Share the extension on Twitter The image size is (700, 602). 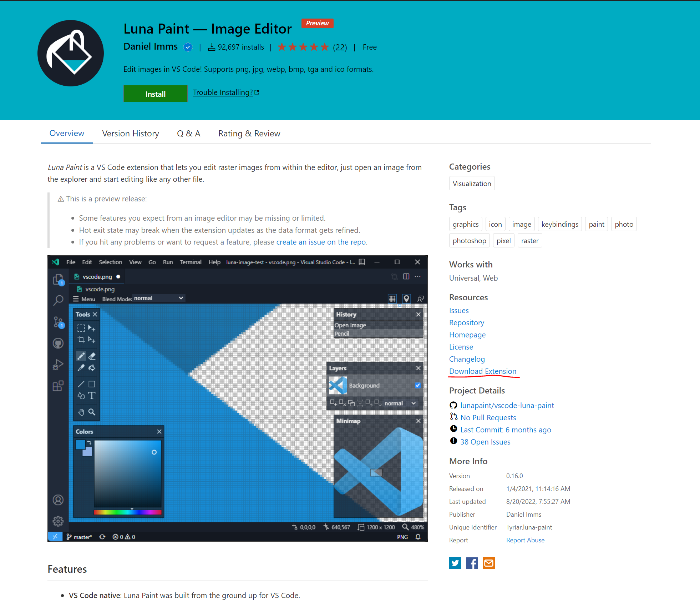[455, 563]
